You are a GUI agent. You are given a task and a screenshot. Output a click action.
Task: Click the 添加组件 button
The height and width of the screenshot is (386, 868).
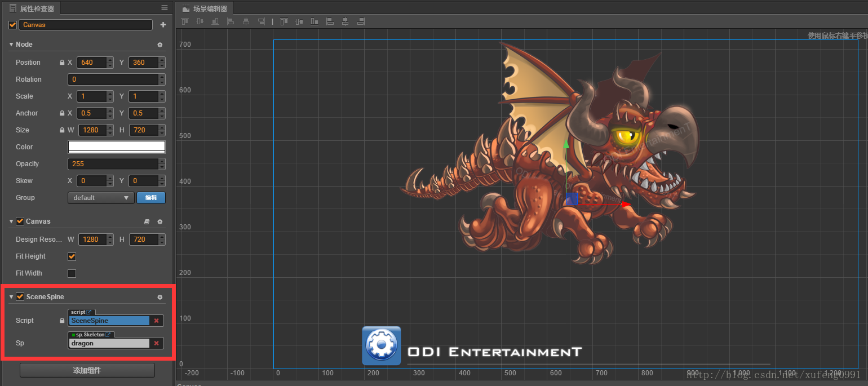[87, 370]
